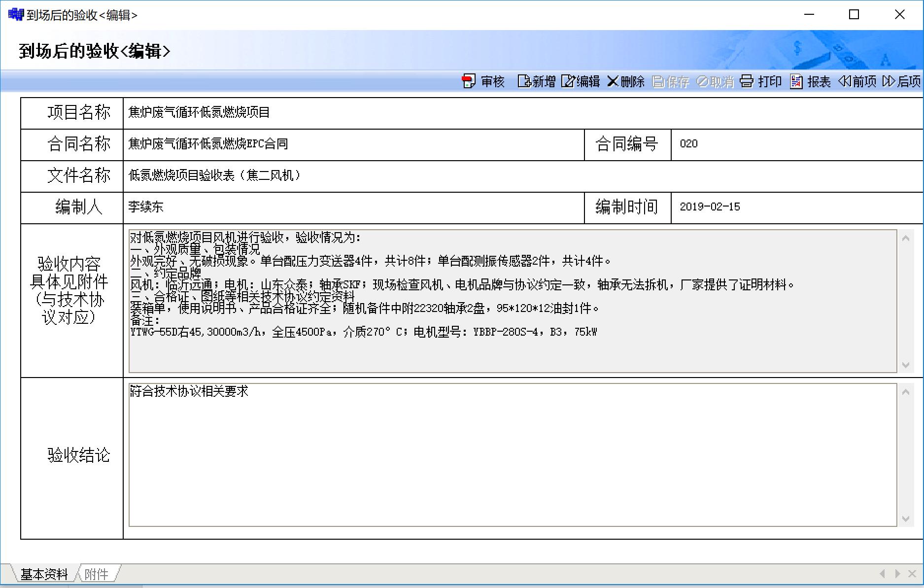Click the 审核 (audit) toolbar icon

pos(469,81)
